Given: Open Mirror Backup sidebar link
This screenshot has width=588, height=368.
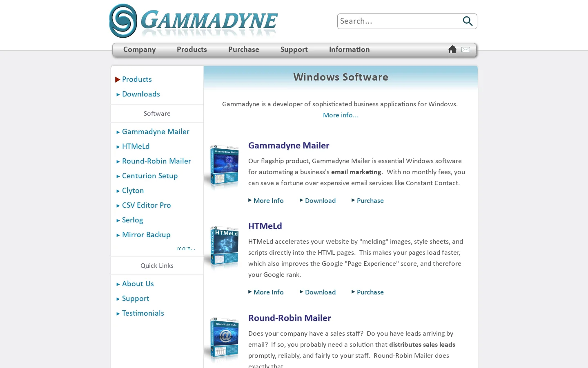Looking at the screenshot, I should (x=146, y=235).
